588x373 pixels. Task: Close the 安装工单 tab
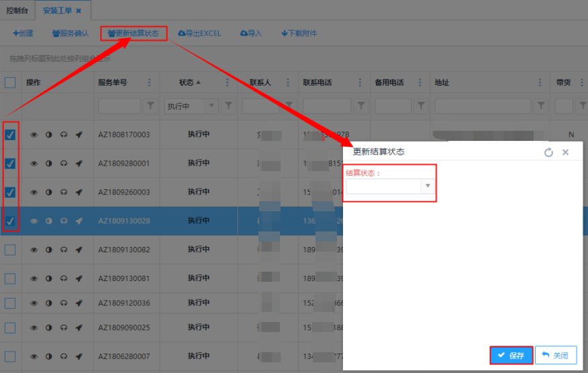pos(79,11)
